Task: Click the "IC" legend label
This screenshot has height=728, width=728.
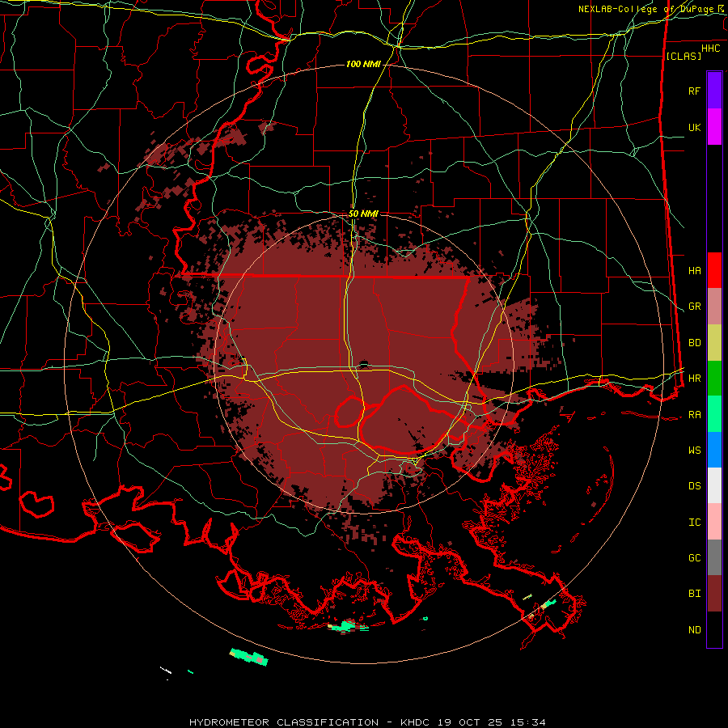Action: point(694,522)
